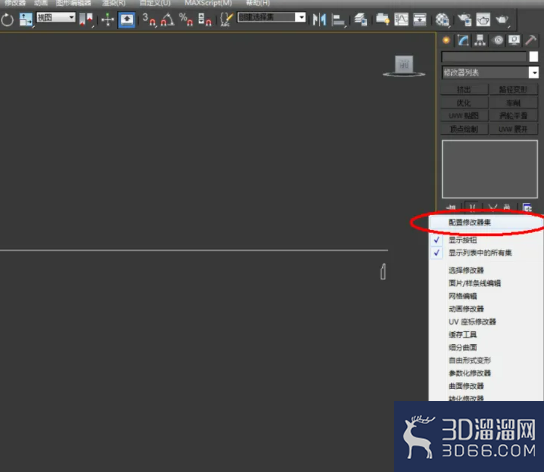The height and width of the screenshot is (472, 544).
Task: Toggle the Angle Snap icon
Action: (x=167, y=19)
